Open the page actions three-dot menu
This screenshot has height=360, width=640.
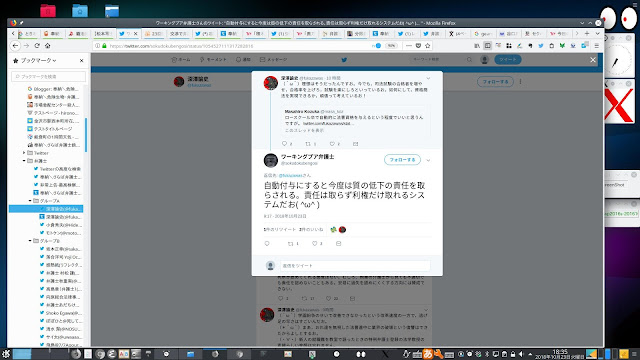point(409,46)
